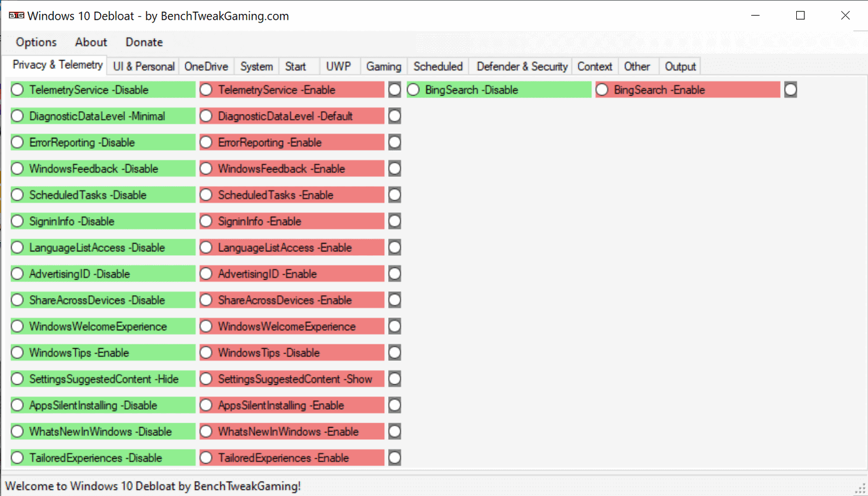Select AppsSilentInstalling -Disable option
This screenshot has height=496, width=868.
coord(17,405)
